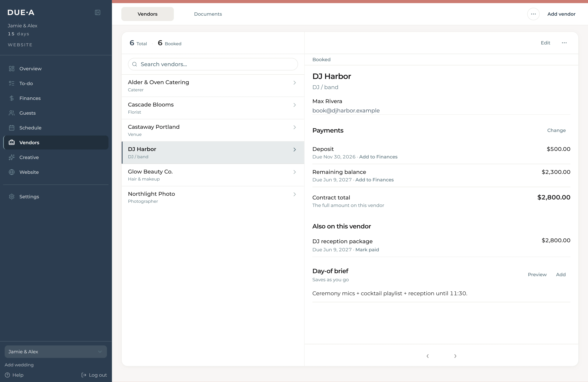The height and width of the screenshot is (382, 588).
Task: Click the $2,300.00 remaining balance amount
Action: [x=556, y=172]
